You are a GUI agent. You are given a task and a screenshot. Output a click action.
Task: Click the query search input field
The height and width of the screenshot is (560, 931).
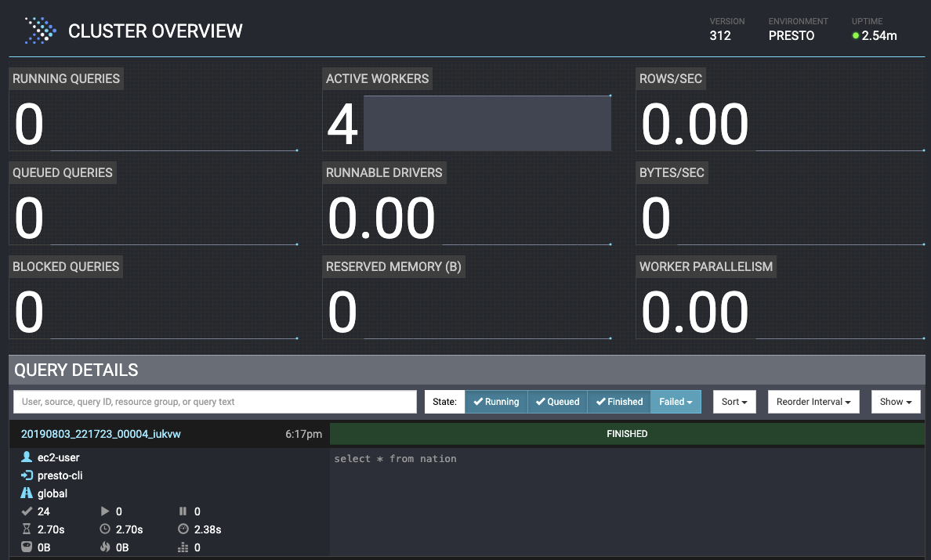214,401
